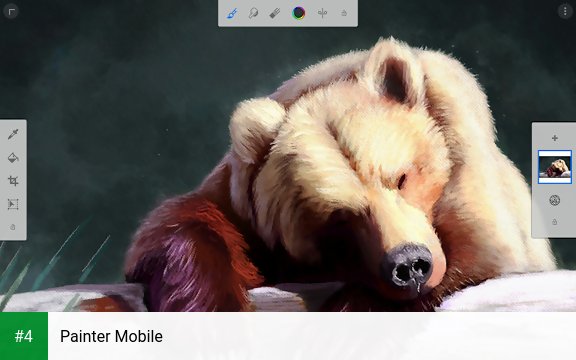This screenshot has height=360, width=576.
Task: Toggle the top toolbar lock
Action: [x=344, y=13]
